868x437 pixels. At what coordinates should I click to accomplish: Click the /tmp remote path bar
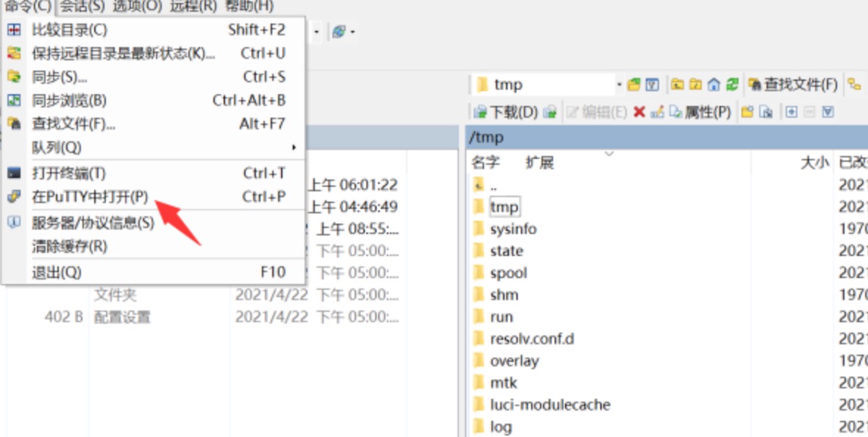click(x=666, y=138)
